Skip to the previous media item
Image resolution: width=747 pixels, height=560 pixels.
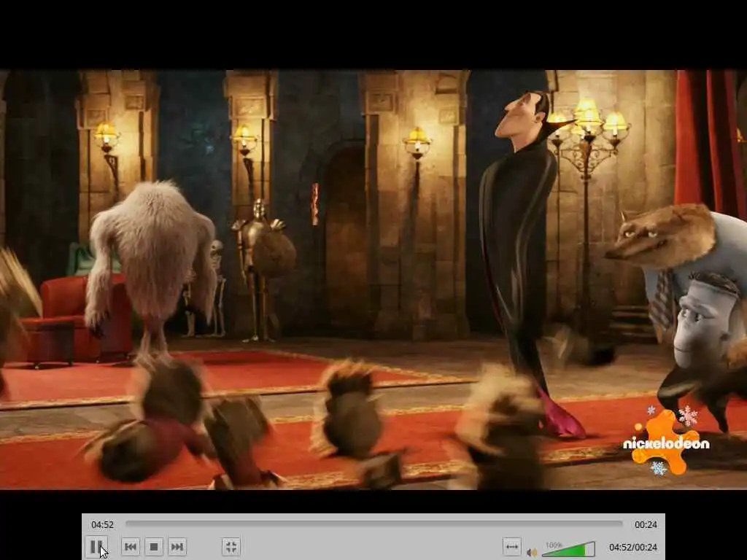coord(131,547)
